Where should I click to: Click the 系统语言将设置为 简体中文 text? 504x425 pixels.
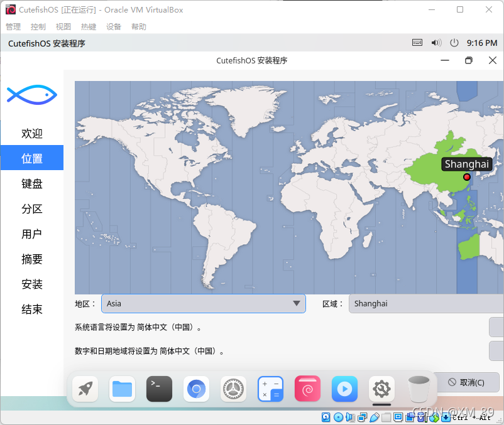(x=138, y=328)
